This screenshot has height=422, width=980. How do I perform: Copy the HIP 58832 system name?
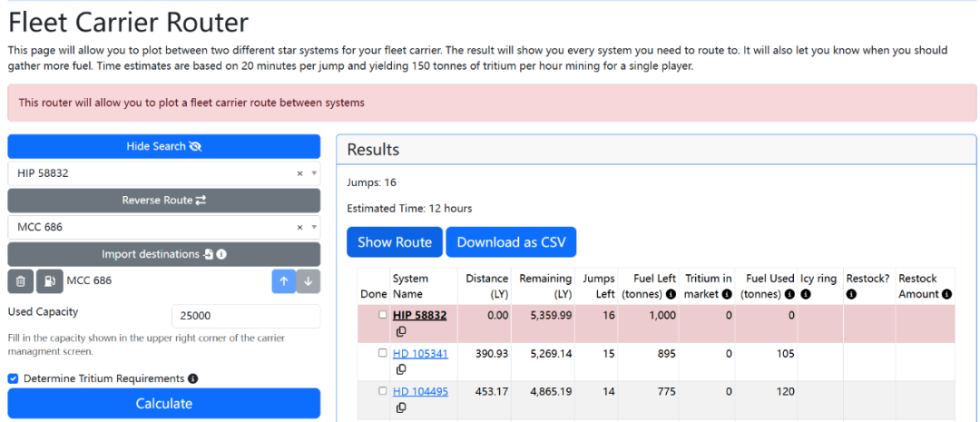[x=401, y=331]
